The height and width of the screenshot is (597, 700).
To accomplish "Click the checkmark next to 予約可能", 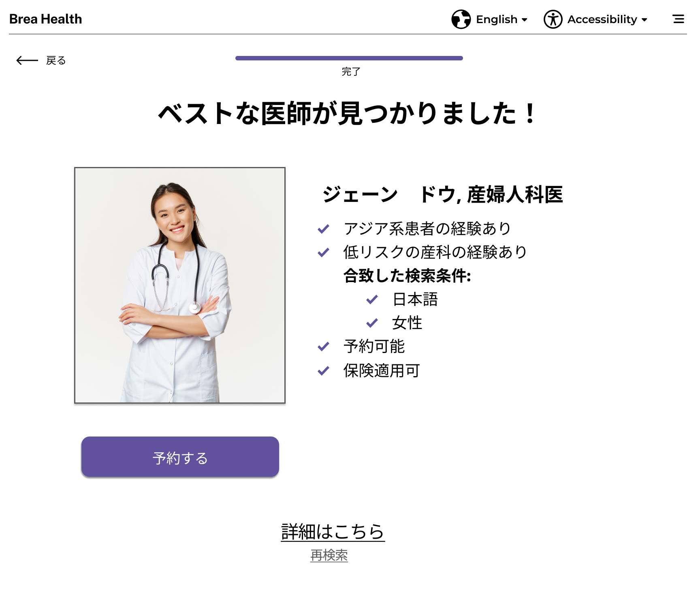I will pos(323,347).
